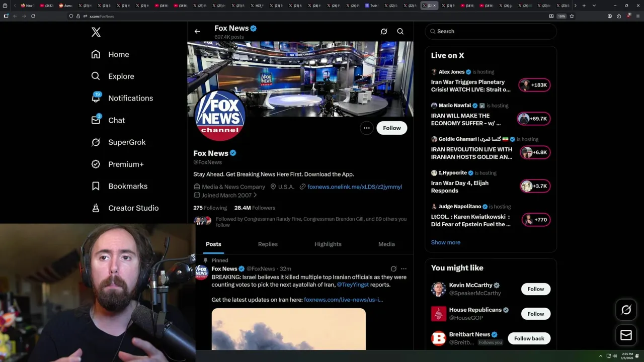Open 'IRAN WILL MAKE THE ECONOMY SUFFER' broadcast
The height and width of the screenshot is (362, 644).
point(466,119)
